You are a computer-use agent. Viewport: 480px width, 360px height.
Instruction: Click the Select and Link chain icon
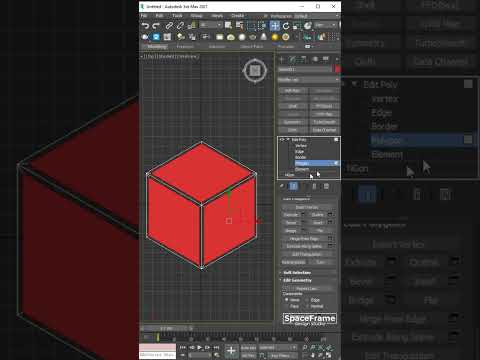pos(169,26)
